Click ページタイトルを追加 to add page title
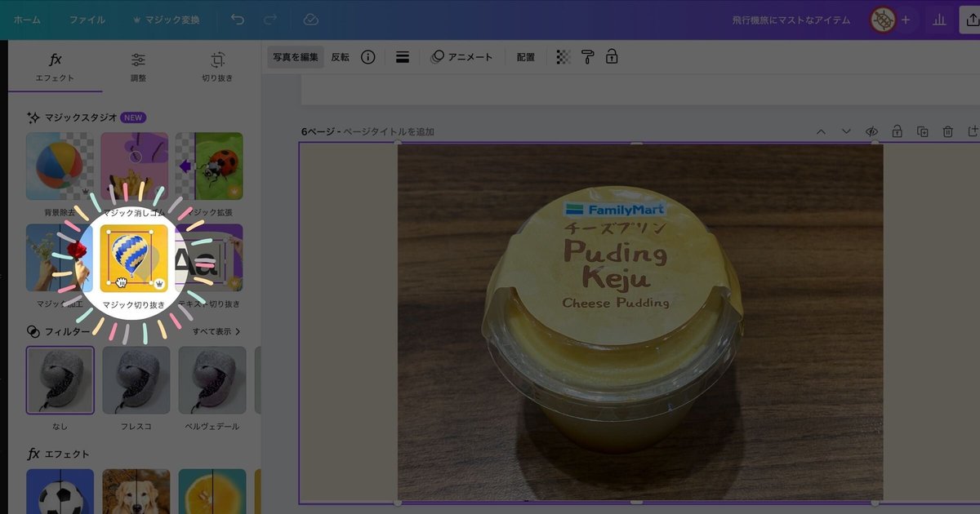This screenshot has width=980, height=514. pos(389,131)
